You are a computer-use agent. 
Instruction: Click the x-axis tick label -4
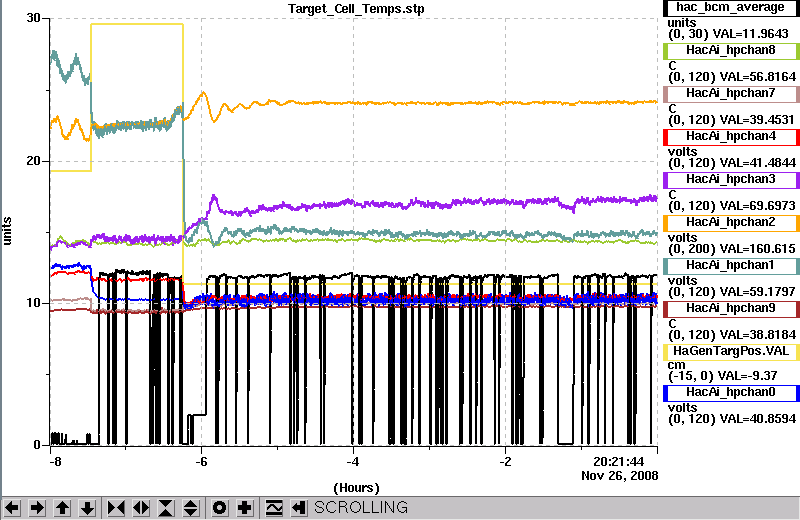353,462
